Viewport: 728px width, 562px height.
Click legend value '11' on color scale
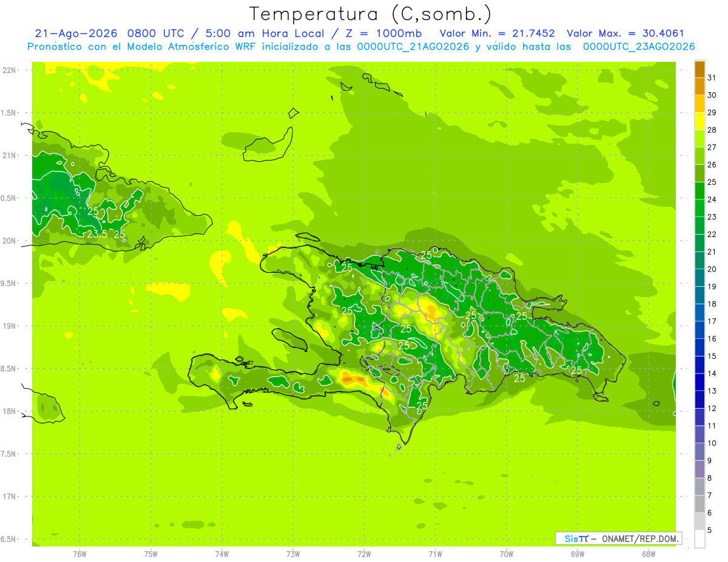(712, 426)
